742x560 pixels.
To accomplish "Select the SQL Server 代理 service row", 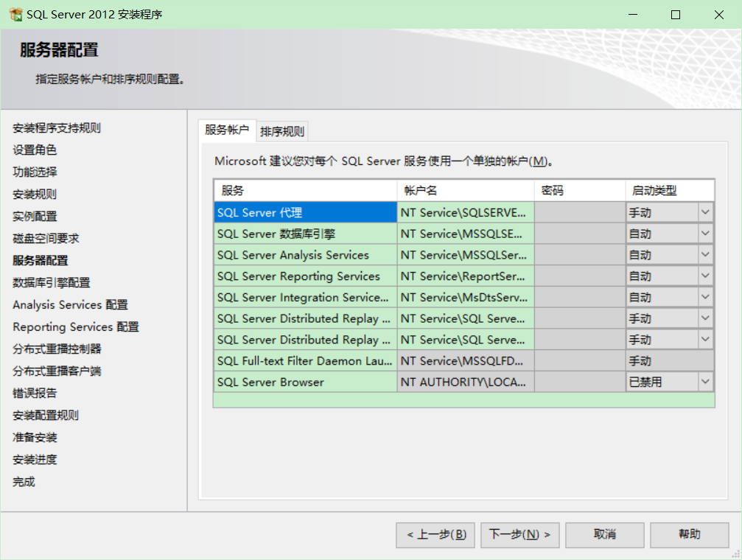I will [x=305, y=212].
